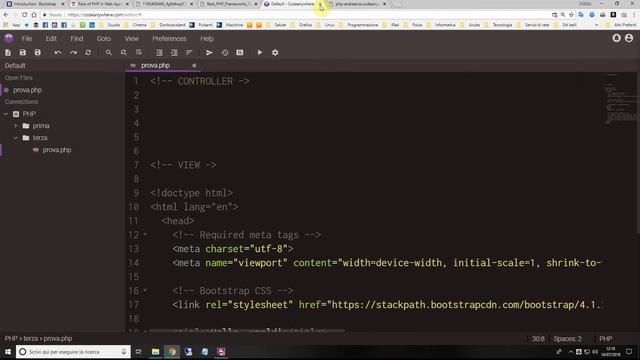
Task: Open the search magnifier tool
Action: [x=109, y=53]
